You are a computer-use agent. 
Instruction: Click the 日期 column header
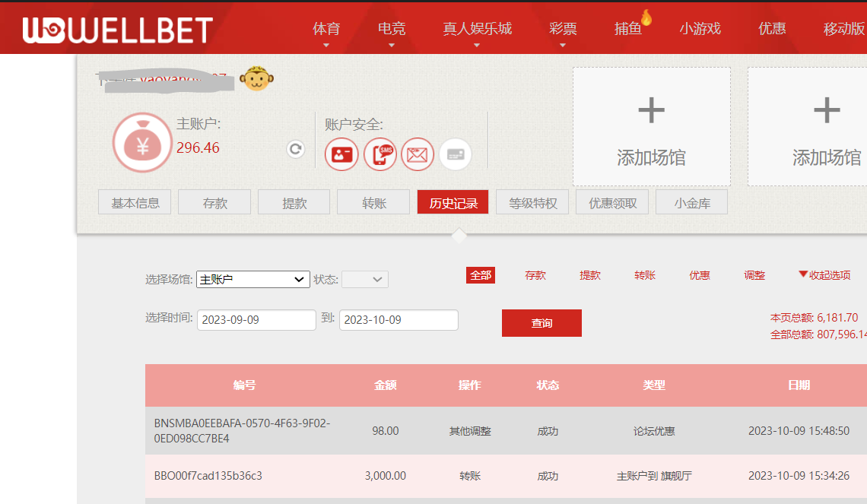(799, 385)
